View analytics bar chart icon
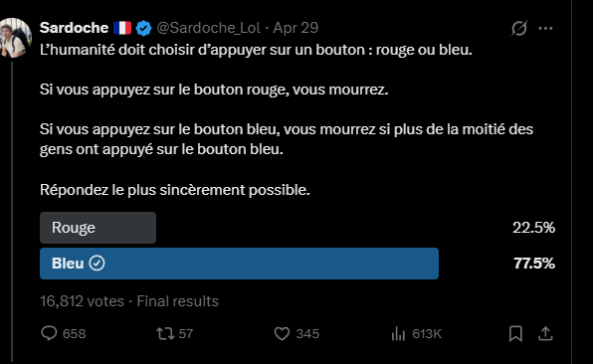 click(x=398, y=333)
